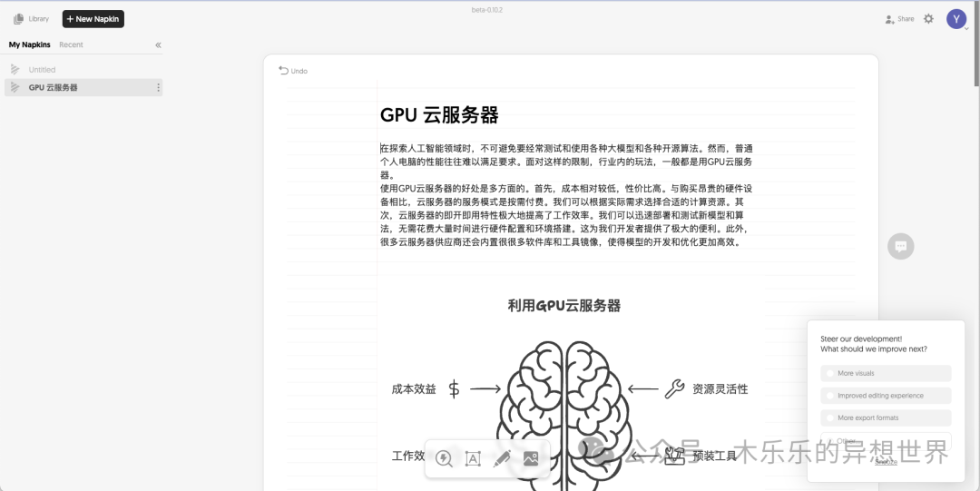Click the 利用GPU云服务器 diagram title
This screenshot has height=491, width=980.
click(x=563, y=306)
